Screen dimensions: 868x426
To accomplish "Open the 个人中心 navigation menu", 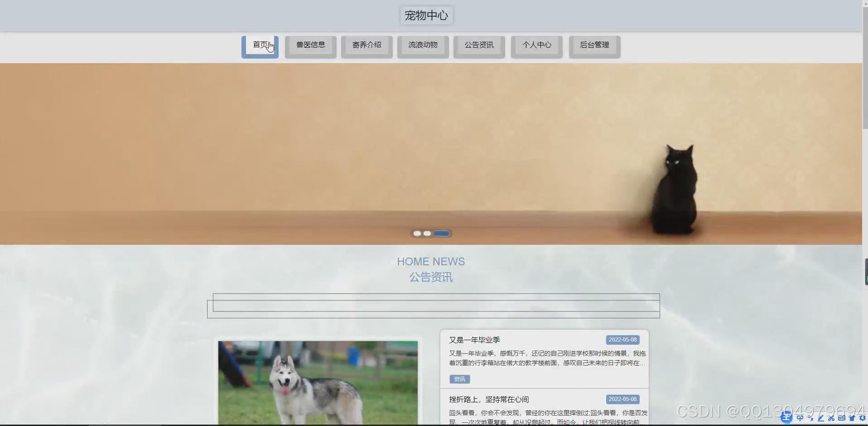I will [536, 45].
